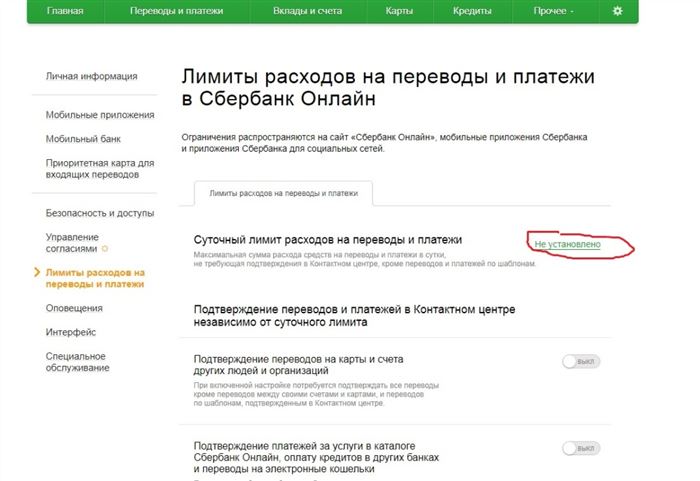Open the settings gear icon in the top bar
The height and width of the screenshot is (481, 700).
[617, 11]
